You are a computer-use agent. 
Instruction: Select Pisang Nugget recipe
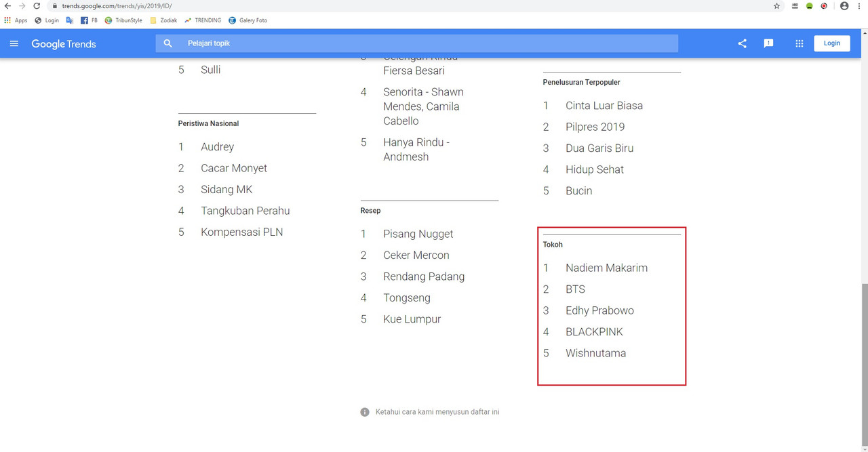[x=418, y=234]
